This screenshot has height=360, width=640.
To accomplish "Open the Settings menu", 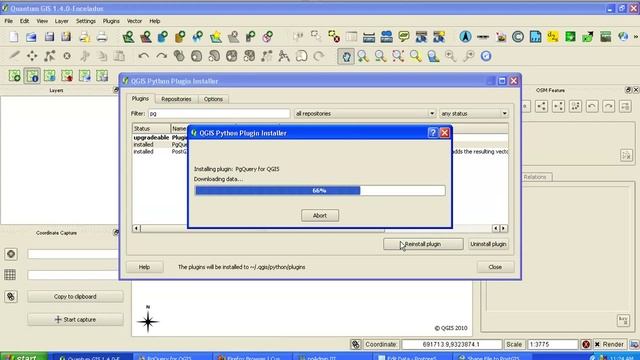I will [86, 21].
